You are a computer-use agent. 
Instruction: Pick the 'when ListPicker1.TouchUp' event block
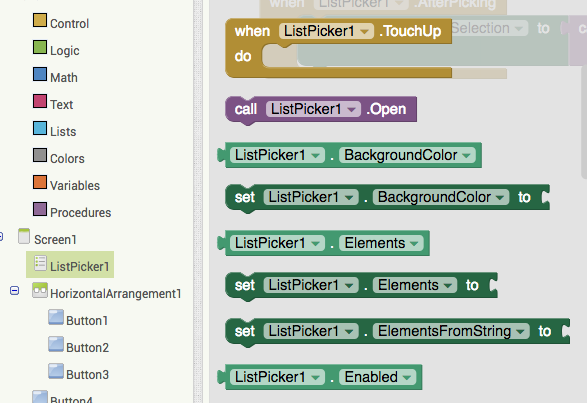pyautogui.click(x=339, y=48)
